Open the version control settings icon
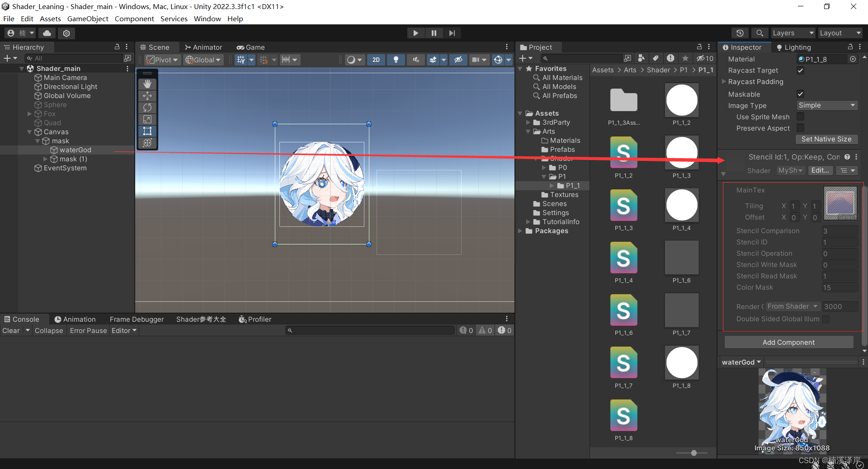The height and width of the screenshot is (469, 868). pyautogui.click(x=66, y=33)
